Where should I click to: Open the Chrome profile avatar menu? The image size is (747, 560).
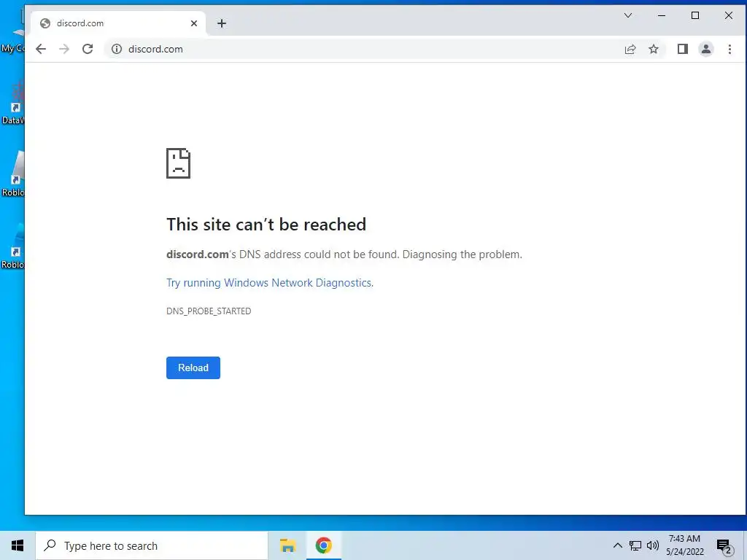tap(706, 49)
